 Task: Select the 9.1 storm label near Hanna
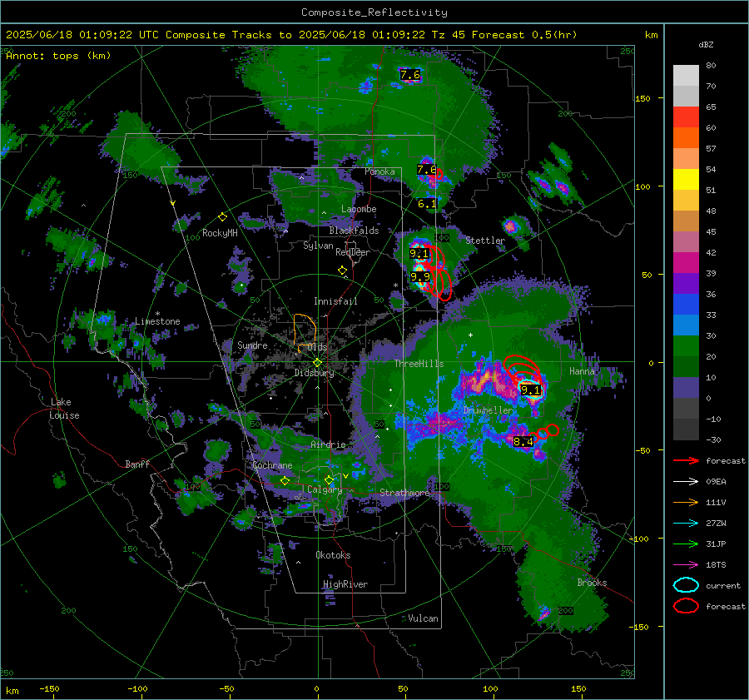click(x=530, y=390)
